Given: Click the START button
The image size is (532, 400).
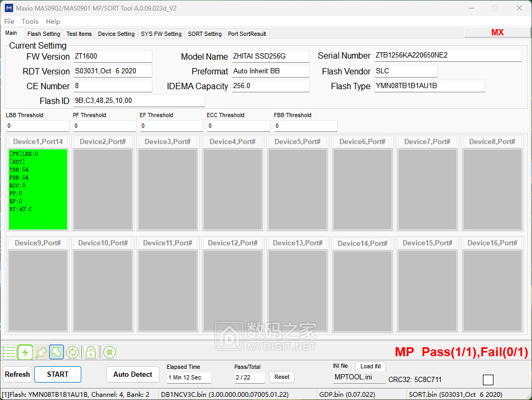Looking at the screenshot, I should pyautogui.click(x=58, y=374).
